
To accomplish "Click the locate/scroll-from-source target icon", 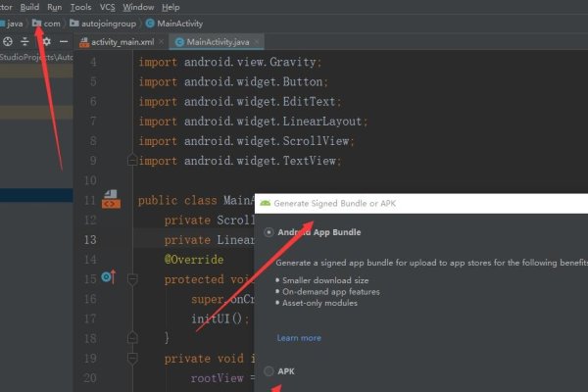I will click(8, 42).
